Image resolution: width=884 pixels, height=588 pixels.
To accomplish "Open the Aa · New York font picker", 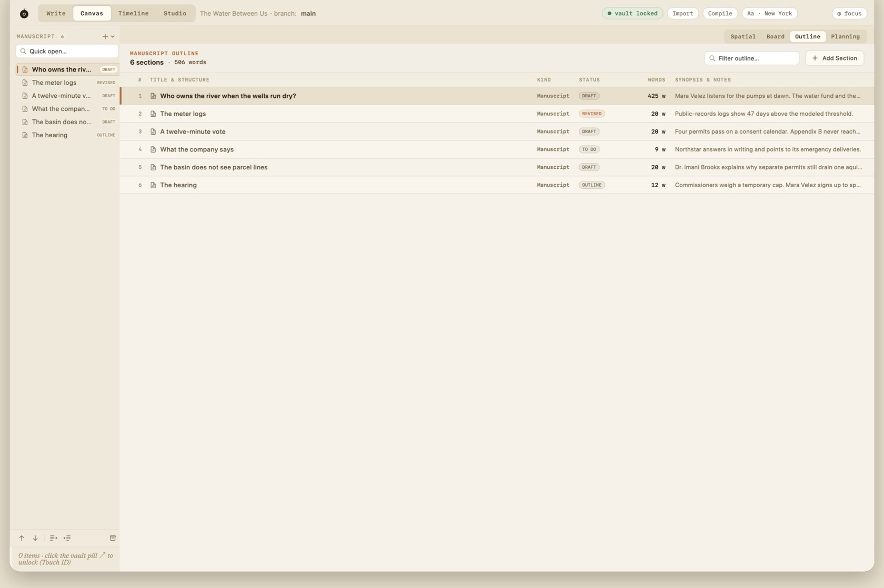I will pyautogui.click(x=769, y=13).
